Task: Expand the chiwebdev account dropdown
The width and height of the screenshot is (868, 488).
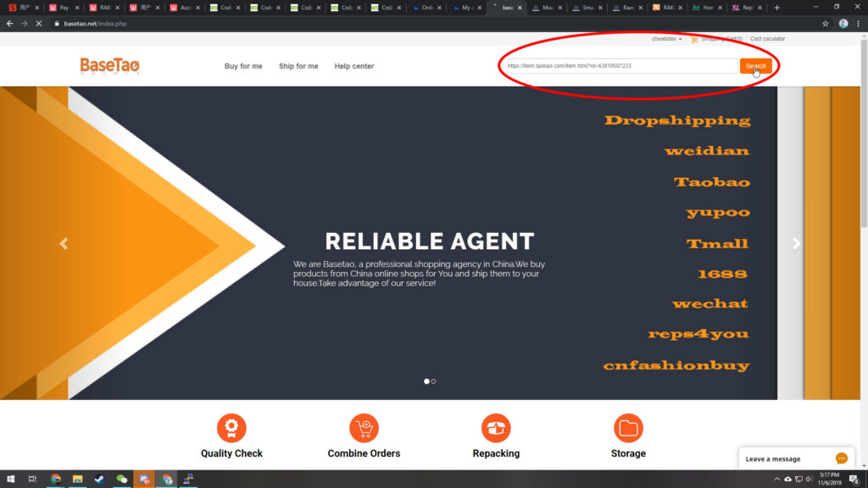Action: 666,39
